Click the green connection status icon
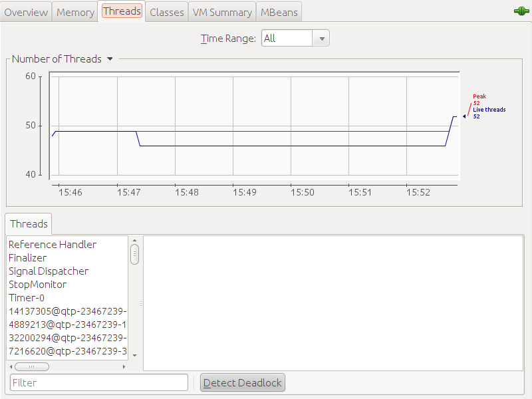The height and width of the screenshot is (399, 532). click(521, 11)
